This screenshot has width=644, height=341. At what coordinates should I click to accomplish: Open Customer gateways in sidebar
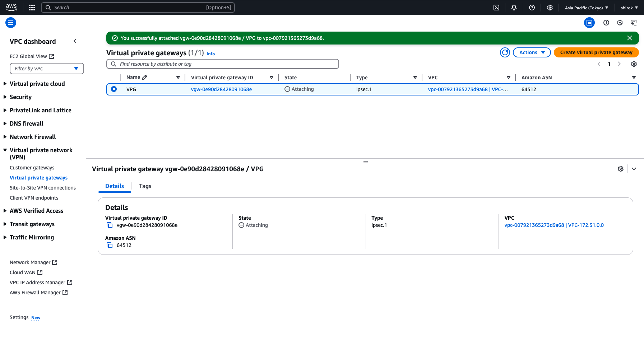pos(32,168)
